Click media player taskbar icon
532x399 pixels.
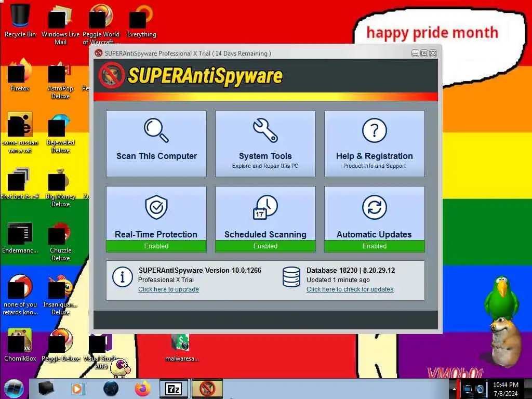point(77,389)
